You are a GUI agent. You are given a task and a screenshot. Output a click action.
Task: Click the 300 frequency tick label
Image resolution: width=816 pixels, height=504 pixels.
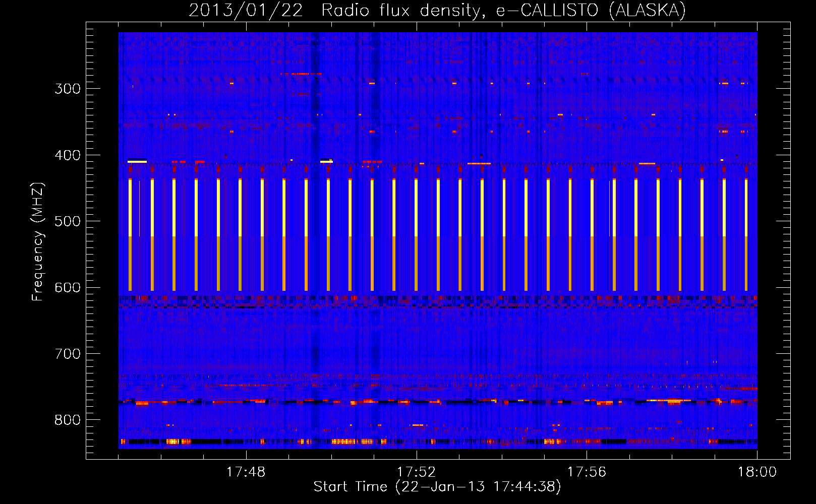click(68, 89)
